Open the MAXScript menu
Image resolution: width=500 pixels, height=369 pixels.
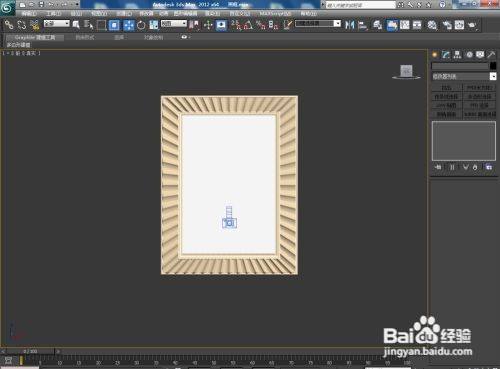pyautogui.click(x=275, y=14)
